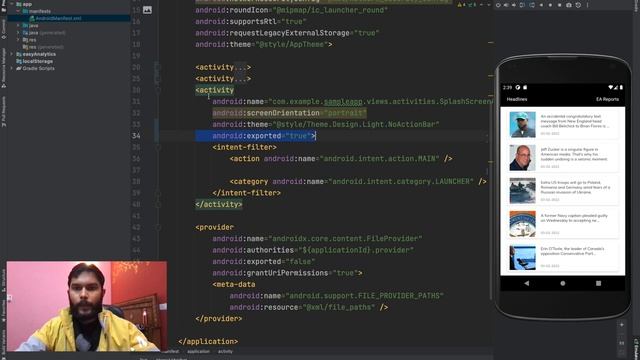Go to next highlighted error arrow
The height and width of the screenshot is (360, 640).
[488, 5]
